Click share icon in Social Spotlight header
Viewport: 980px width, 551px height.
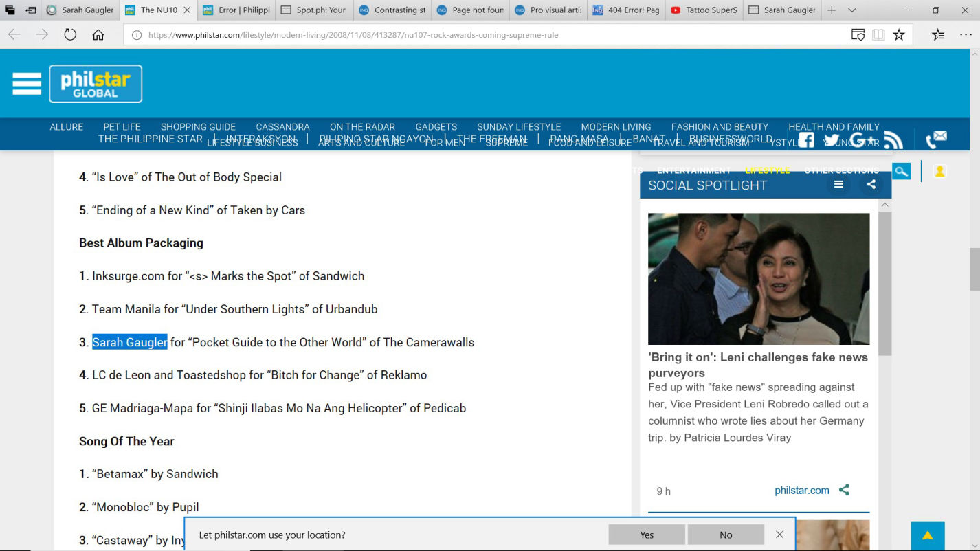point(871,184)
